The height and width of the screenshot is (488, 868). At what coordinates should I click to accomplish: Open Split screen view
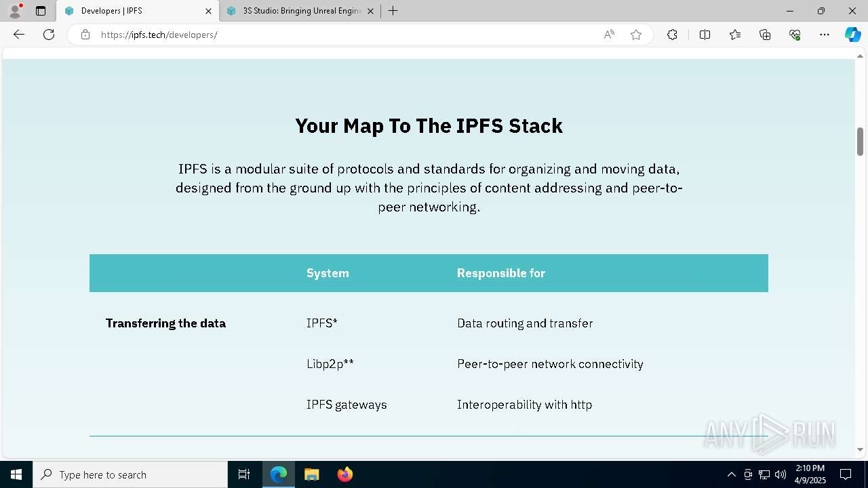tap(705, 35)
